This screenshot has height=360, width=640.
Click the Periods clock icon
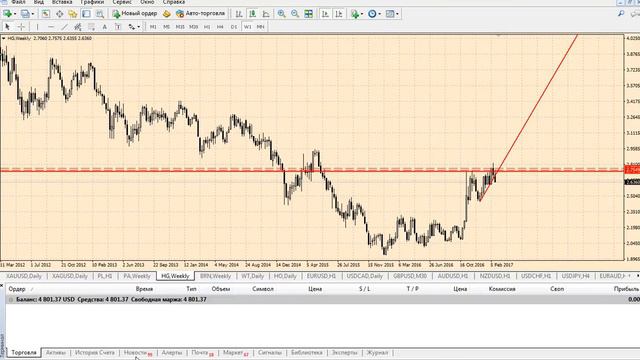coord(372,14)
